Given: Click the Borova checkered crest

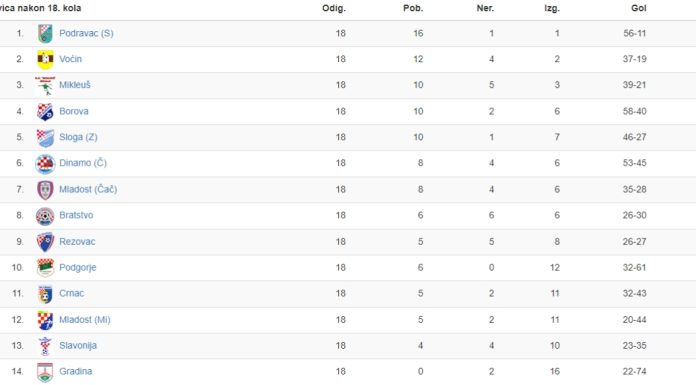Looking at the screenshot, I should point(45,111).
